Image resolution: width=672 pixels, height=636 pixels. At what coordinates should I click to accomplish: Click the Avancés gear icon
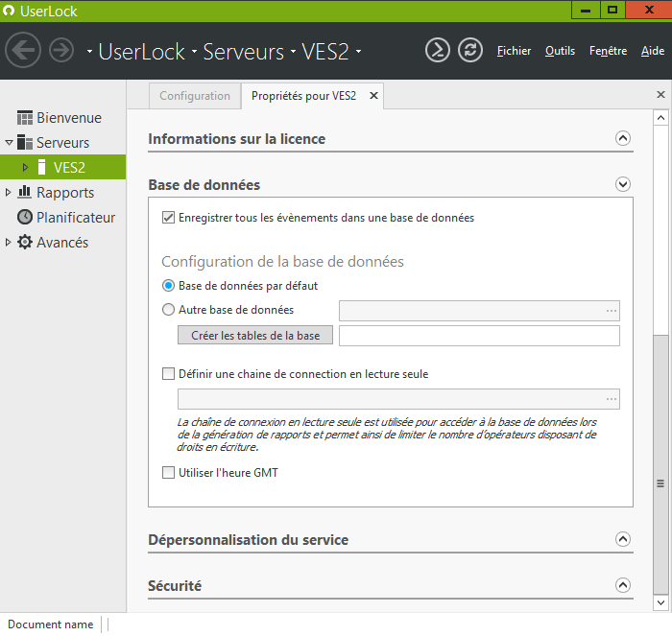point(25,242)
